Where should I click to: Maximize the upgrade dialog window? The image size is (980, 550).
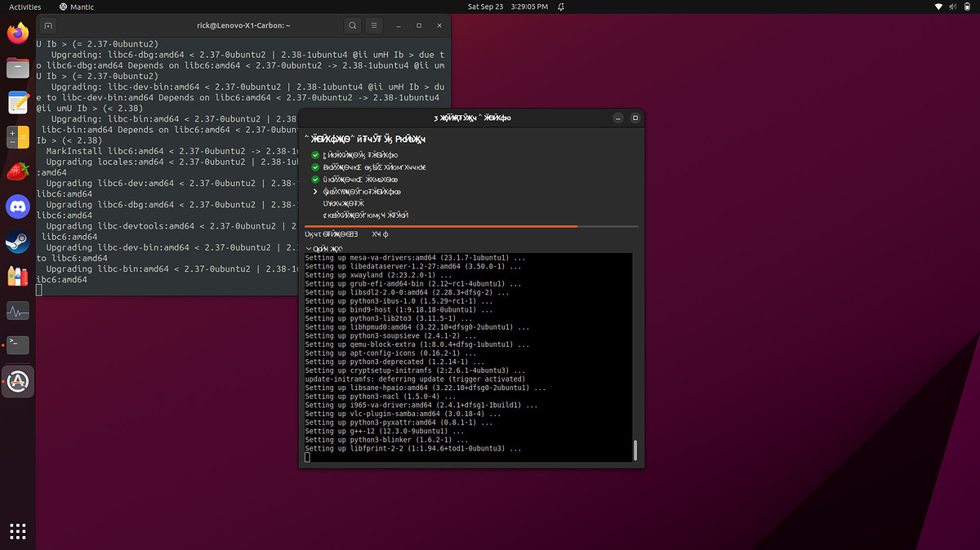coord(635,118)
